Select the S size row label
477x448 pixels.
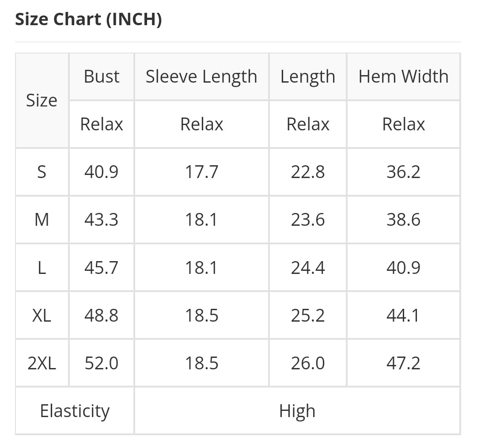pyautogui.click(x=42, y=172)
